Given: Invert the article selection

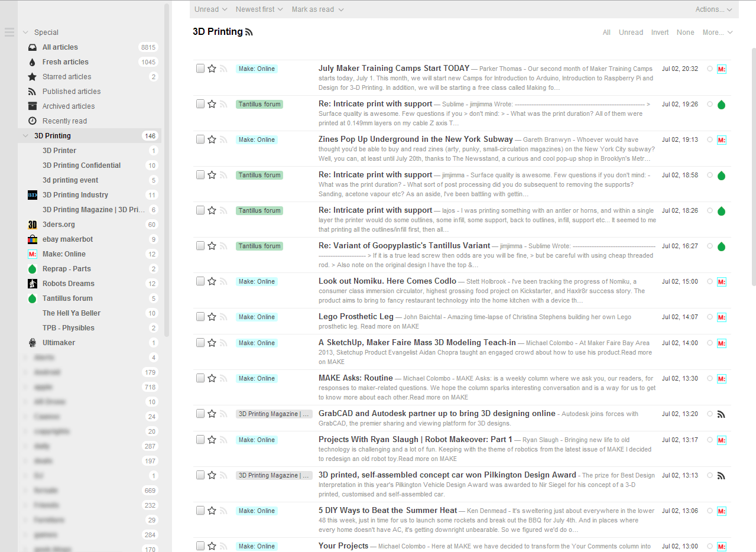Looking at the screenshot, I should coord(660,33).
